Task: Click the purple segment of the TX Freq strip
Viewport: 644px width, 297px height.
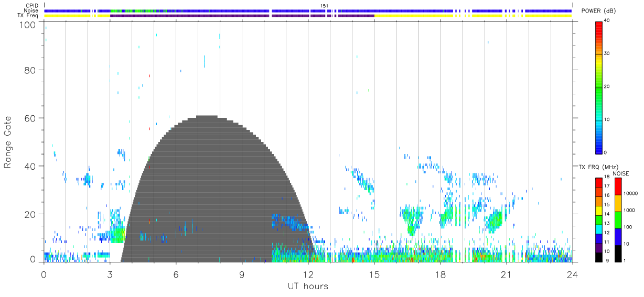Action: (x=242, y=16)
